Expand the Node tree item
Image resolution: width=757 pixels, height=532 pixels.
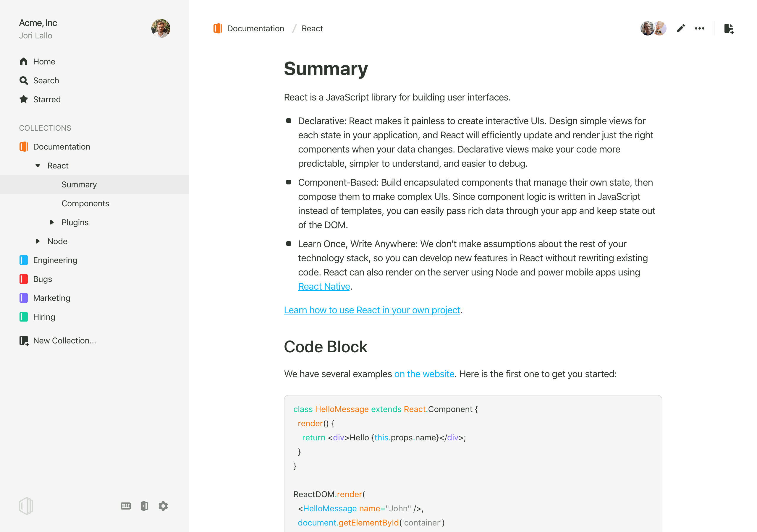[x=38, y=241]
